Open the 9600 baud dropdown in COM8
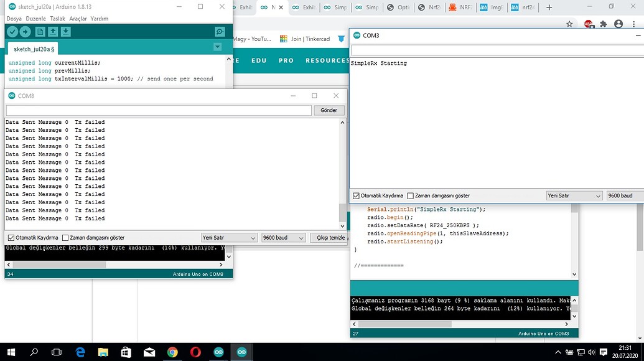The height and width of the screenshot is (361, 644). 283,238
